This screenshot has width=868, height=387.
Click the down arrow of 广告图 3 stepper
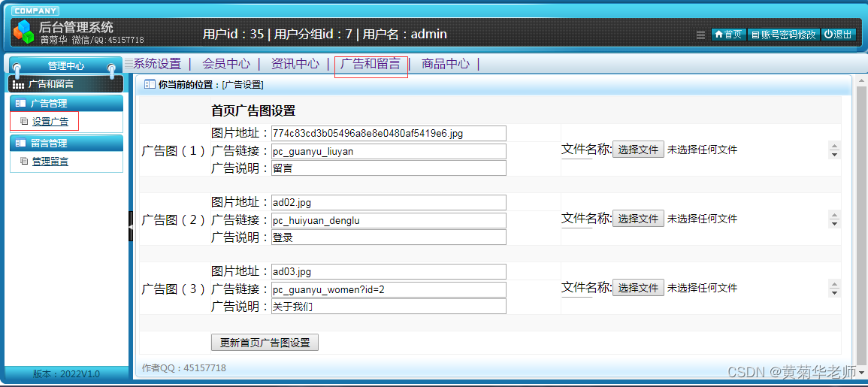[x=834, y=293]
